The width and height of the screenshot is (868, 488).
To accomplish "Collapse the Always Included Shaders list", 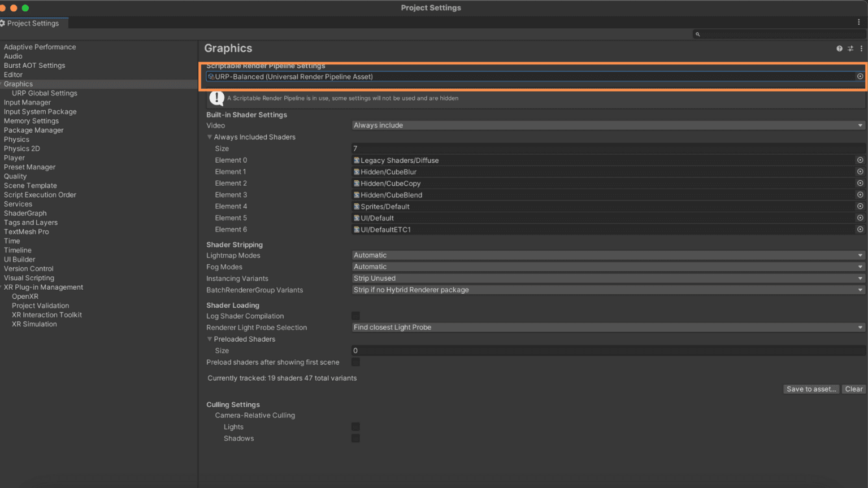I will click(x=210, y=137).
